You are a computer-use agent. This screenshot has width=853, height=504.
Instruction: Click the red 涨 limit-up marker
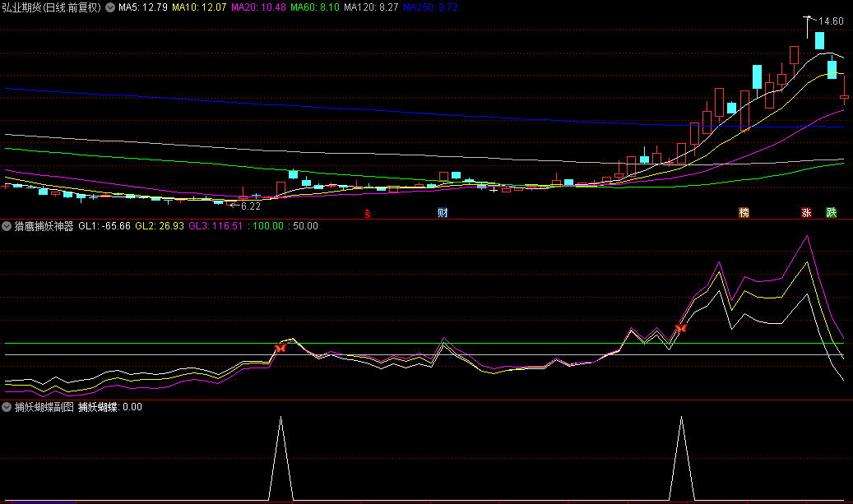point(807,213)
